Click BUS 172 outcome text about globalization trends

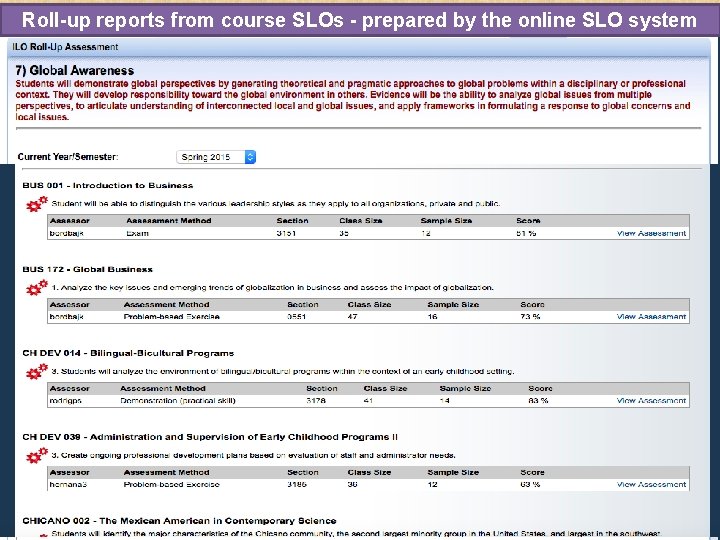click(272, 288)
